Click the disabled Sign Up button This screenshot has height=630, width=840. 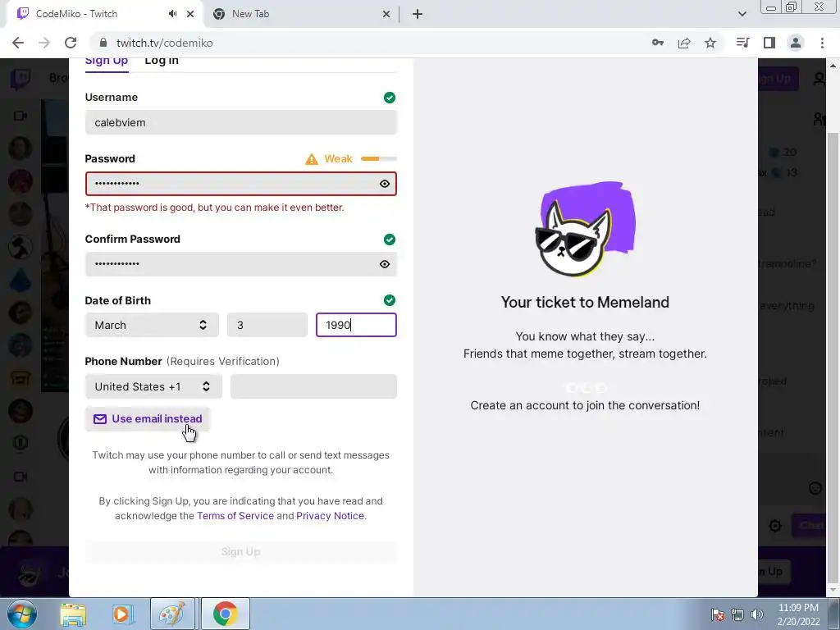click(x=240, y=552)
